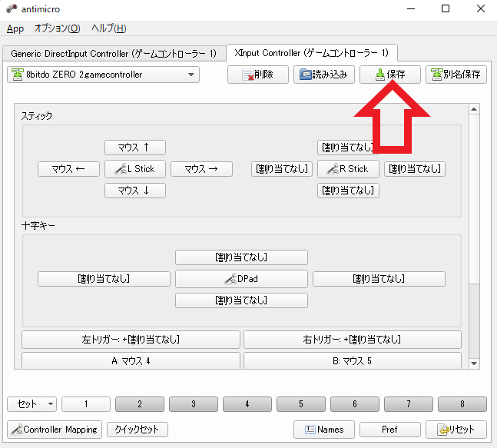
Task: Click the 左トリガー assignment button
Action: 131,340
